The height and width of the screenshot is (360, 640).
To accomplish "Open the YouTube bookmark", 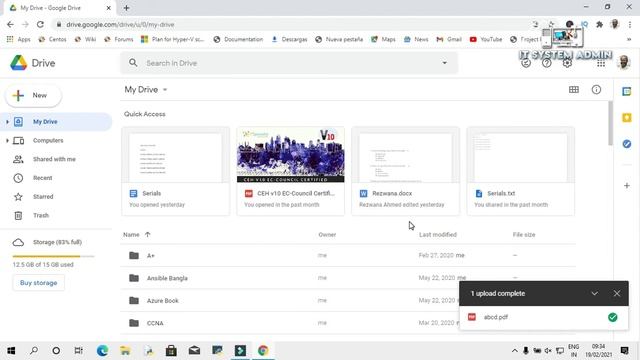I will click(486, 39).
